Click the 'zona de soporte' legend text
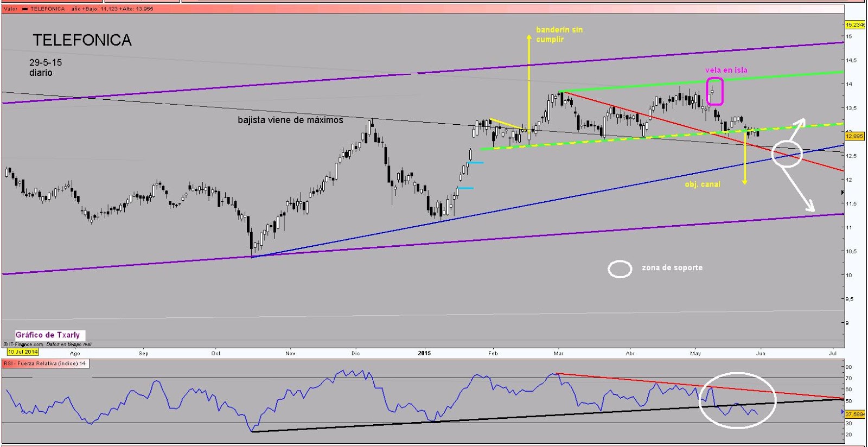Screen dimensions: 868x447 coord(672,267)
